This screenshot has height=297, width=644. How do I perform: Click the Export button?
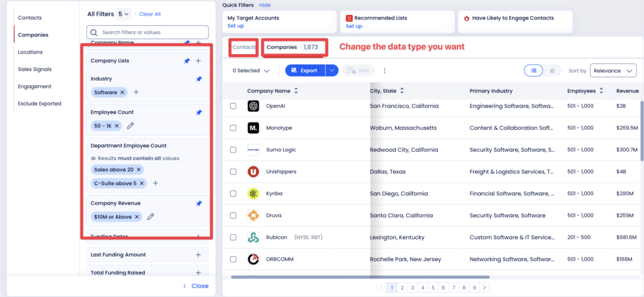coord(305,70)
